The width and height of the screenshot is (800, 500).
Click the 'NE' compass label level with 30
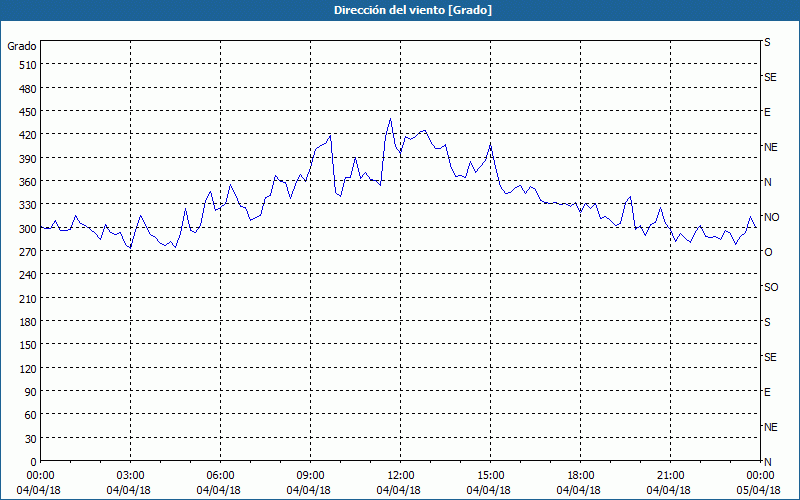pos(770,427)
